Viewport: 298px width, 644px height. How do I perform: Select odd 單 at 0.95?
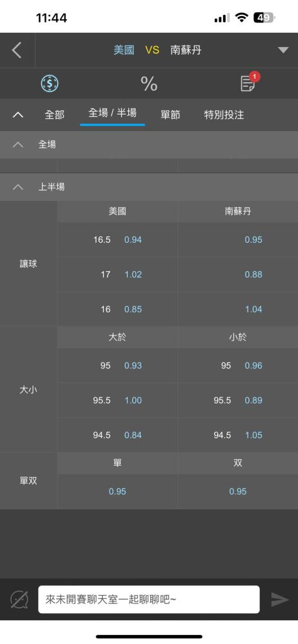point(118,491)
